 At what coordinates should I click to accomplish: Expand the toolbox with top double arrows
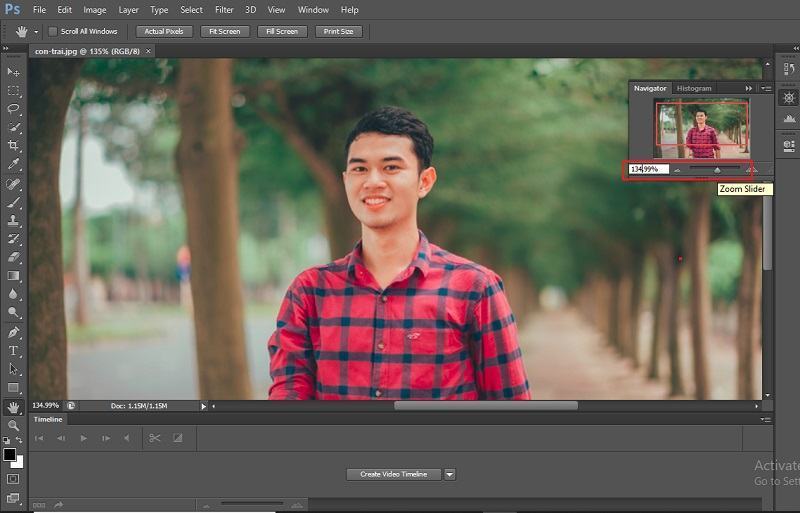click(x=6, y=49)
